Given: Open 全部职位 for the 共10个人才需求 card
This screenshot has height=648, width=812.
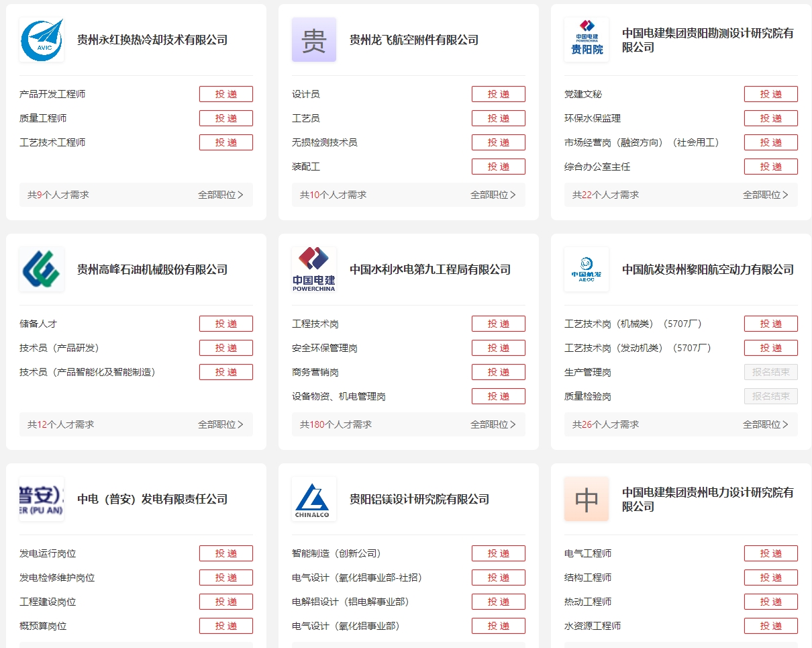Looking at the screenshot, I should tap(493, 195).
